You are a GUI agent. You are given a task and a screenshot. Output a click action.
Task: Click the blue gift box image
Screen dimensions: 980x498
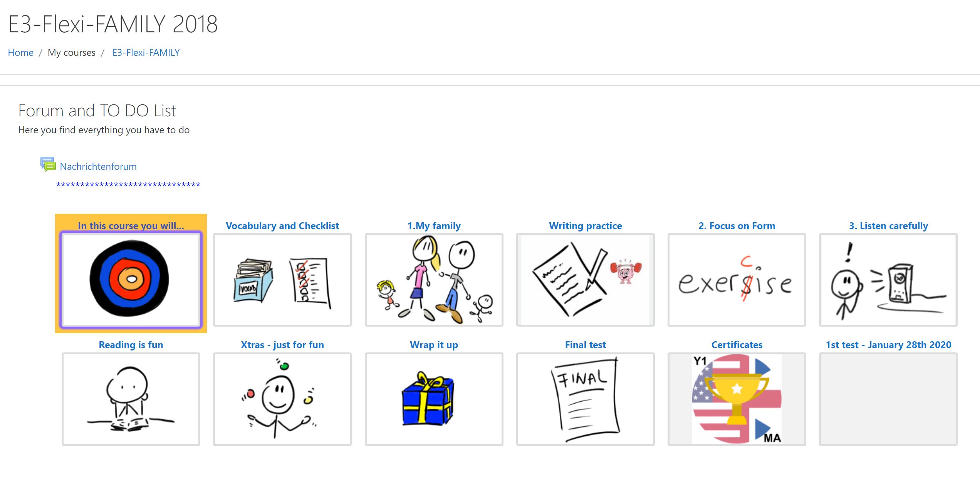[434, 399]
